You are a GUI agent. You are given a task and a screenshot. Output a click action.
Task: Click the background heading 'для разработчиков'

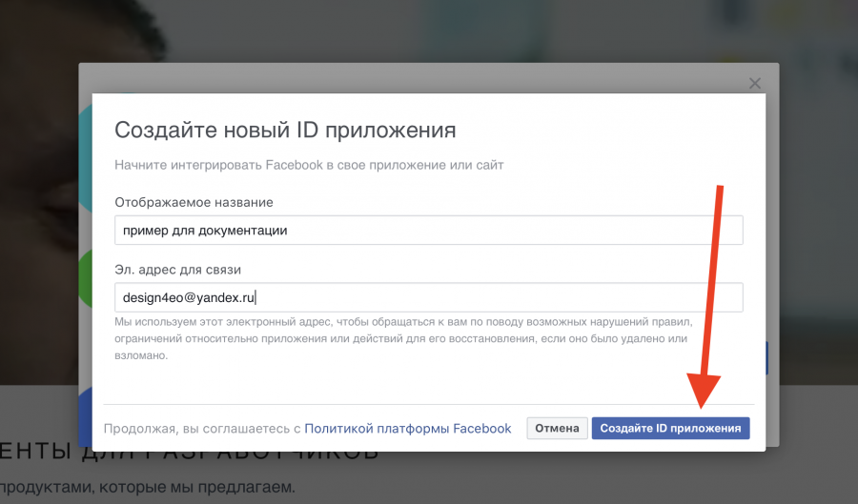coord(191,454)
